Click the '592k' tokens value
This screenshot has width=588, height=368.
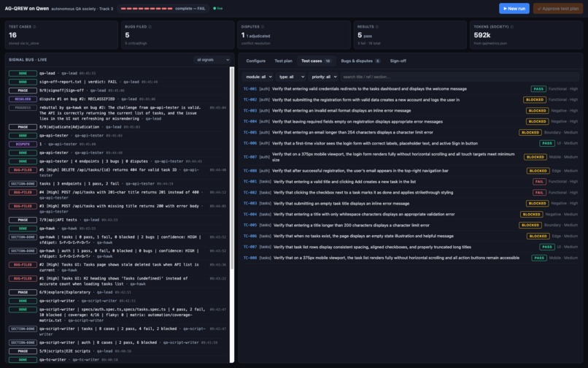coord(482,35)
